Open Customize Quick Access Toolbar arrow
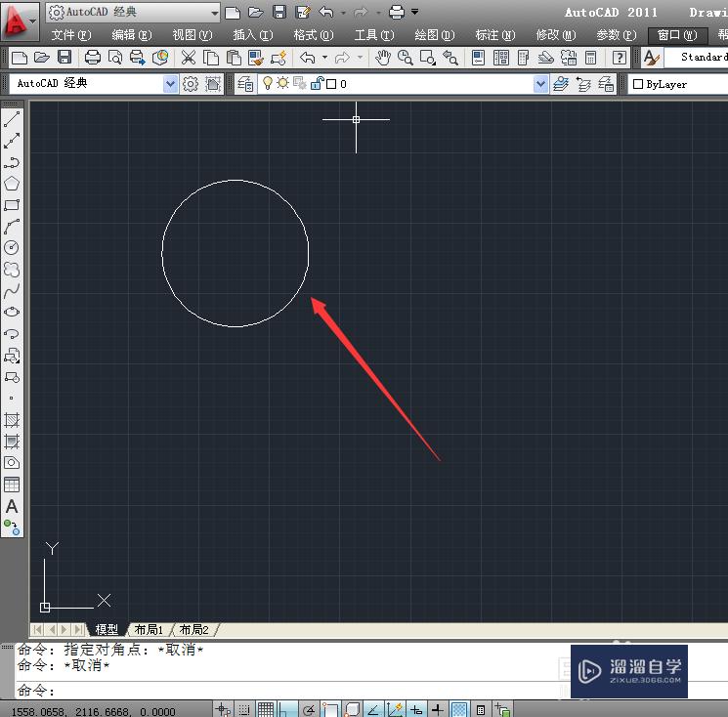This screenshot has width=728, height=717. pos(414,12)
